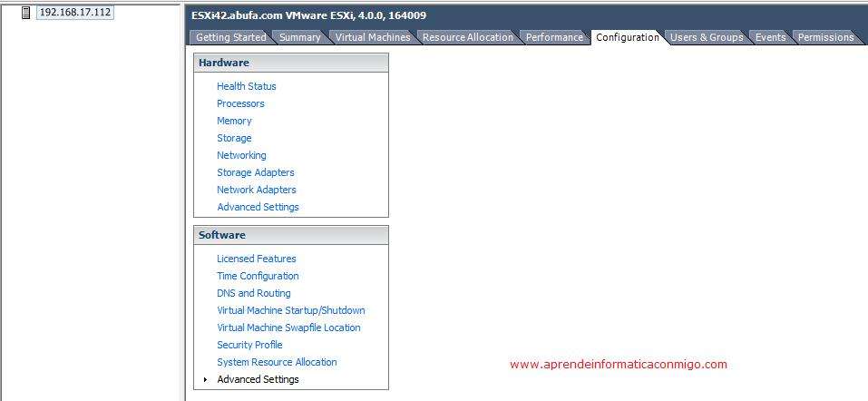This screenshot has height=401, width=868.
Task: Open the Security Profile link
Action: [249, 345]
